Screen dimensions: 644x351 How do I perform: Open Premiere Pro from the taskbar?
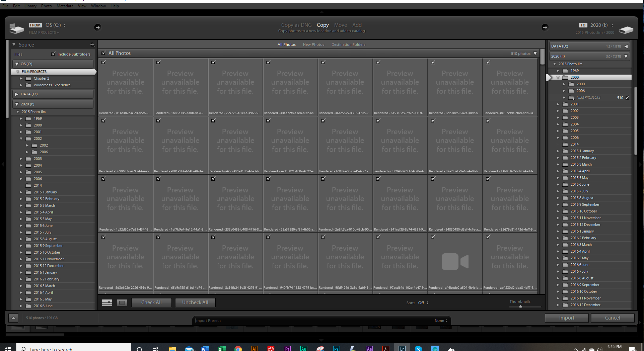(287, 348)
